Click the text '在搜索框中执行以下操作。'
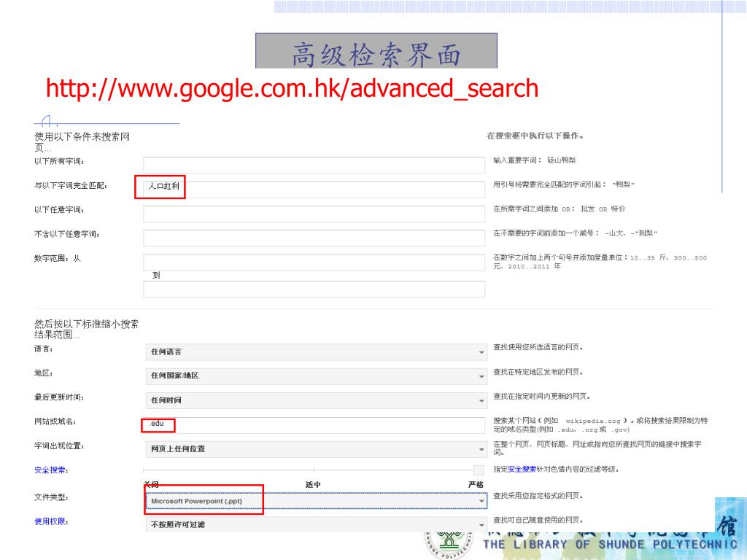The width and height of the screenshot is (747, 560). pos(535,136)
